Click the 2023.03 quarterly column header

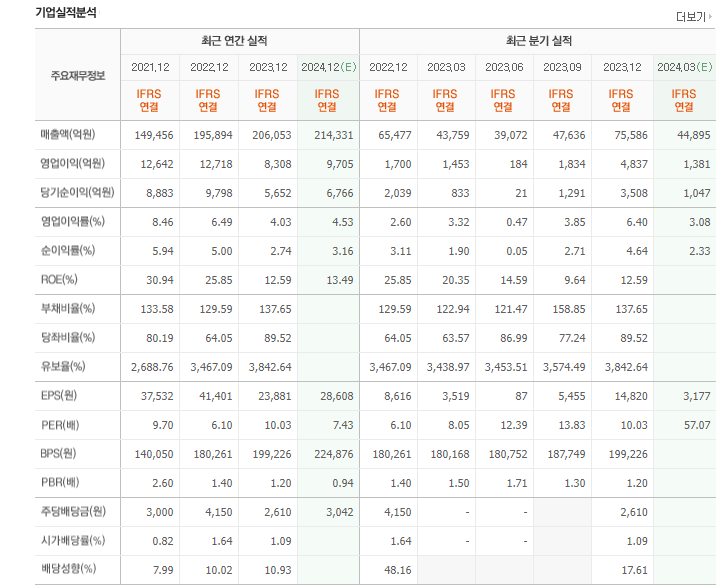[x=446, y=67]
